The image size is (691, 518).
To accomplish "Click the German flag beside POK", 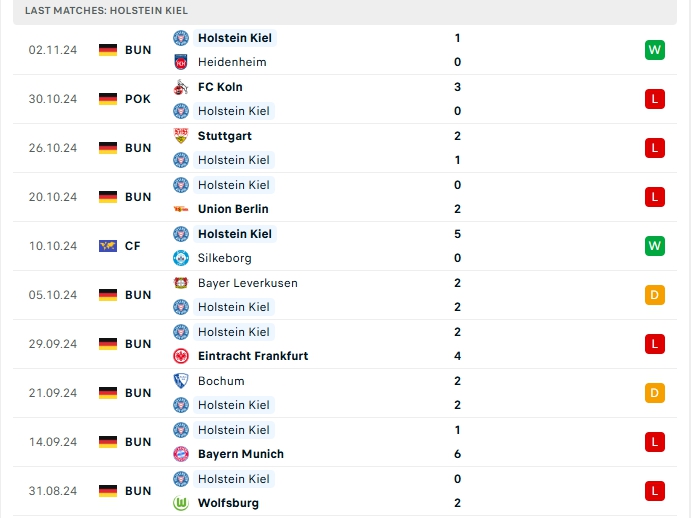I will pyautogui.click(x=108, y=99).
